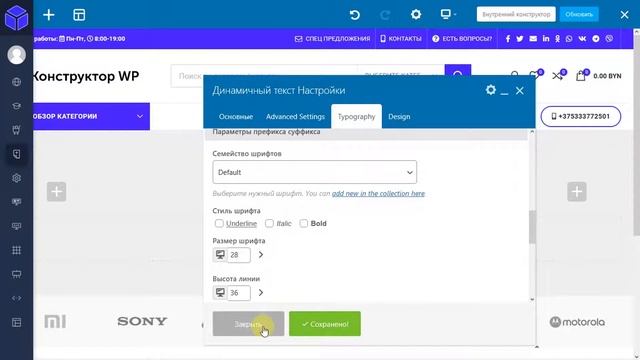Expand responsive options arrow beside Высота линии
The image size is (640, 360).
(x=261, y=293)
